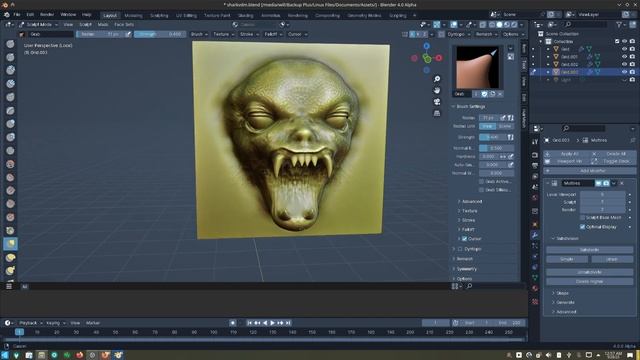Switch perspective/orthographic grid gizmo
The image size is (640, 360).
tap(437, 113)
